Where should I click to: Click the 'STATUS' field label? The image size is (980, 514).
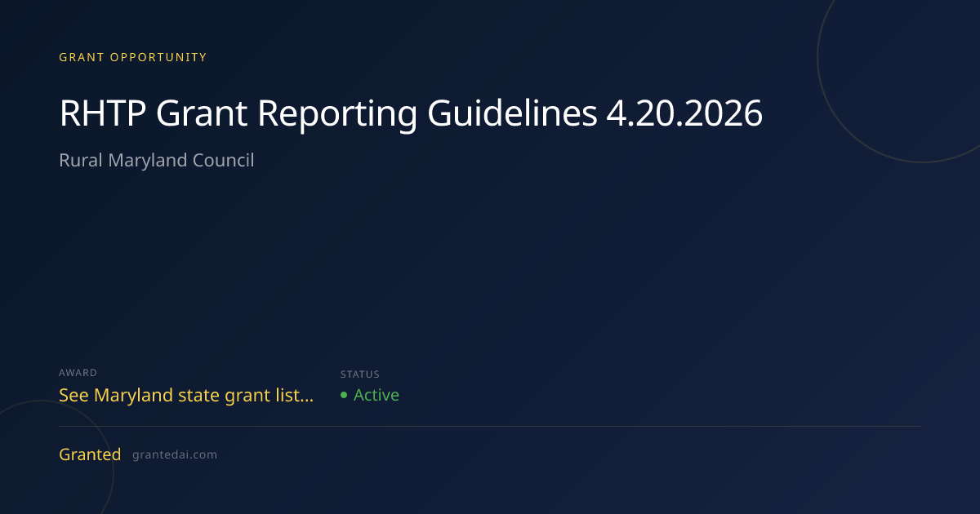[360, 374]
